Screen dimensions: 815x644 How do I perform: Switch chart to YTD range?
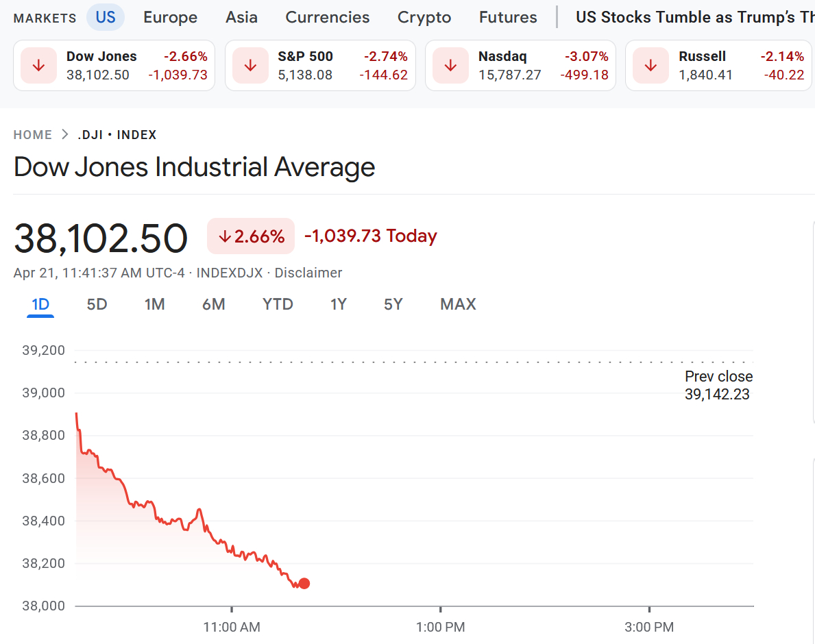[278, 304]
